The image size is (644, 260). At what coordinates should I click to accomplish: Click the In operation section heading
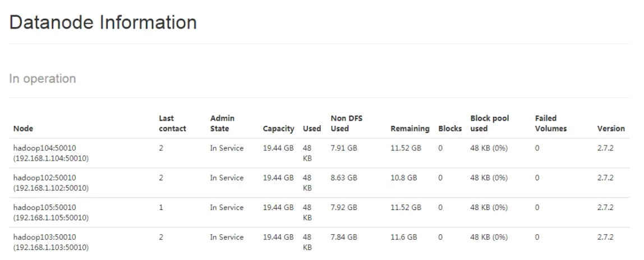click(43, 79)
